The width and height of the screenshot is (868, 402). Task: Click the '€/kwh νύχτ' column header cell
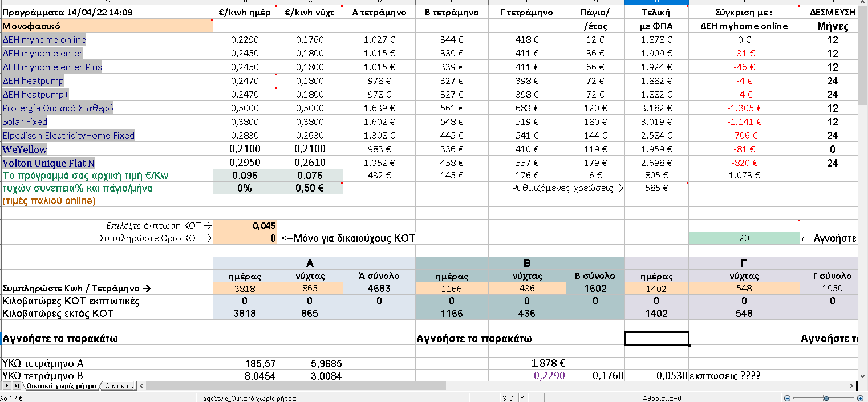[310, 12]
